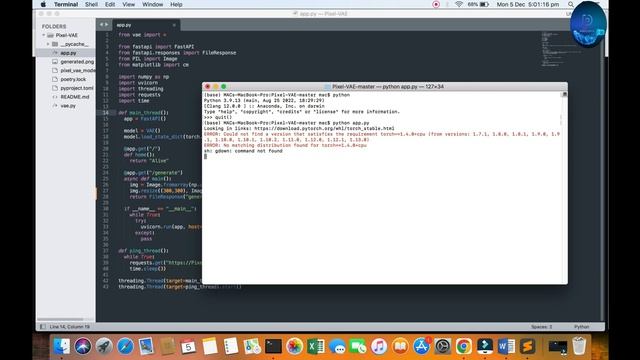Click the battery status indicator
The width and height of the screenshot is (640, 360).
coord(478,4)
